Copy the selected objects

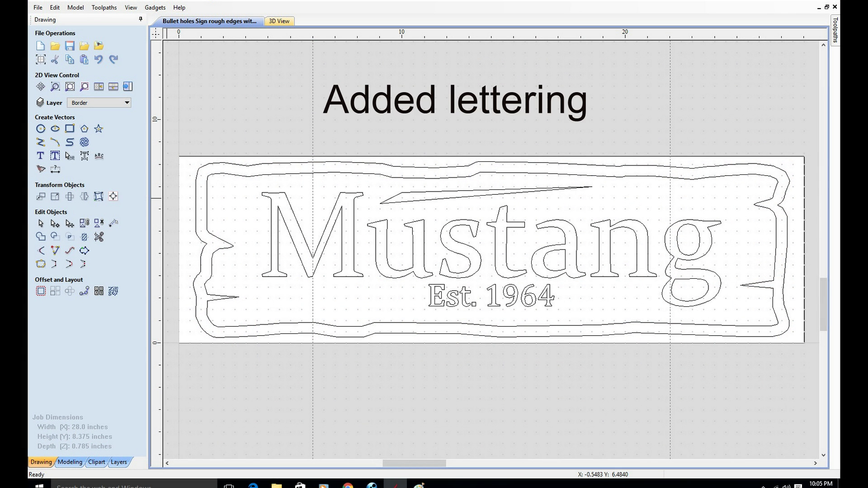click(70, 59)
